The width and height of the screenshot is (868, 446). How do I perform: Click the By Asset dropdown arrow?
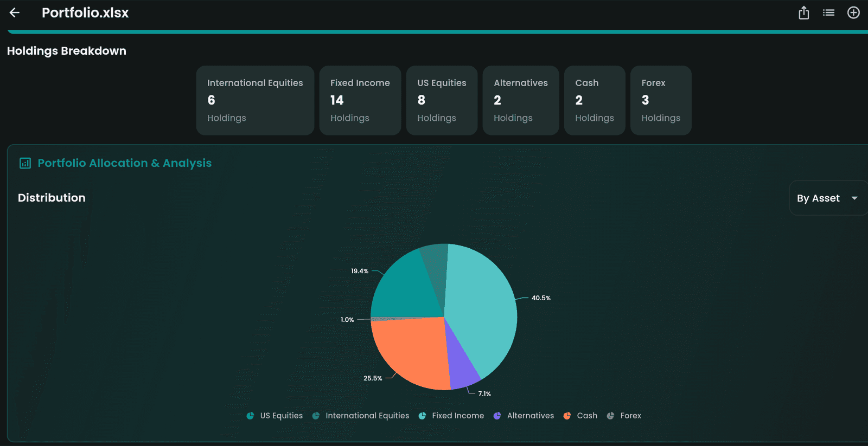point(854,198)
